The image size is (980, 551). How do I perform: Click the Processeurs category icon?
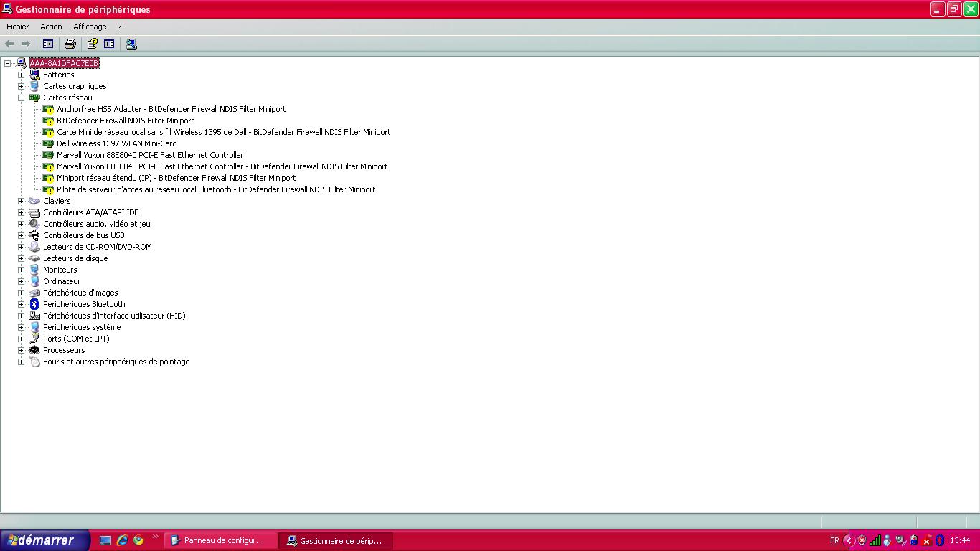click(x=34, y=350)
